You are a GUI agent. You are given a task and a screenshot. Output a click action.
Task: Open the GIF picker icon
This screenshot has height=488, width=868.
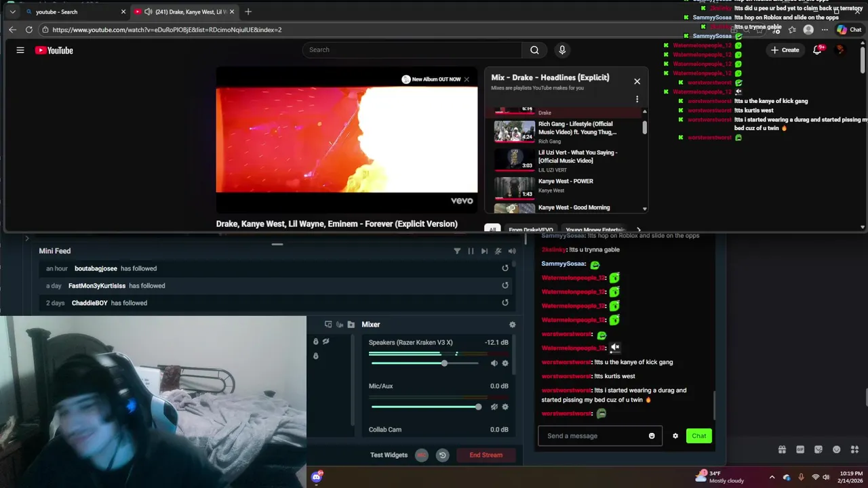click(x=800, y=449)
